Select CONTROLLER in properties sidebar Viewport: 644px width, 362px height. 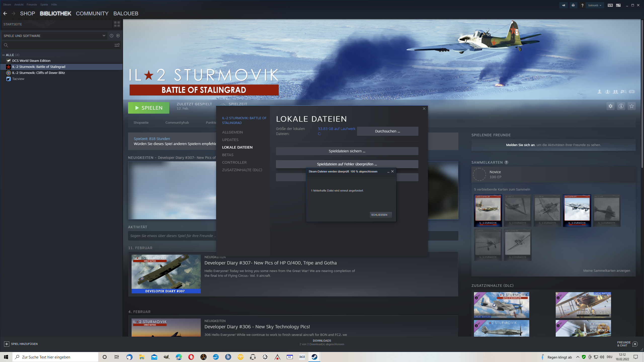(234, 162)
